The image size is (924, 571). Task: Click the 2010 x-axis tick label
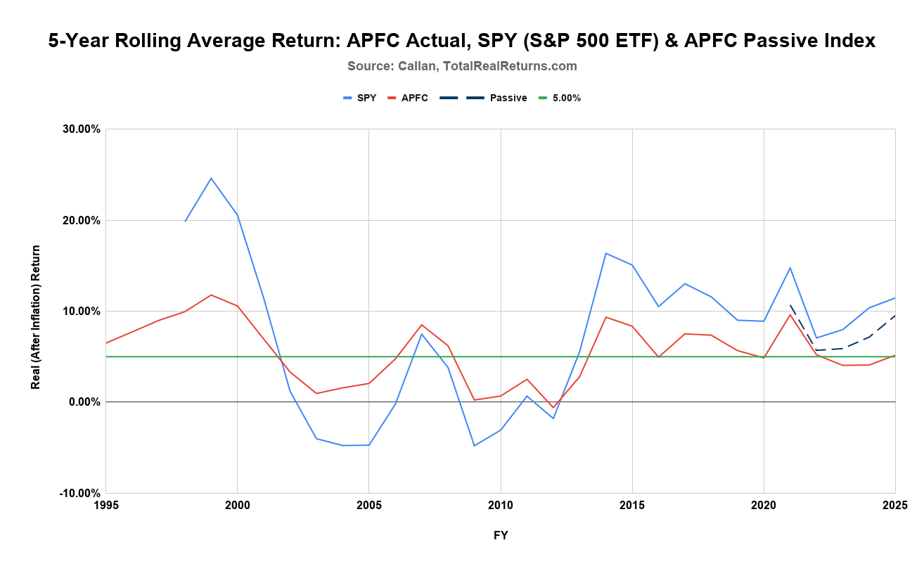tap(501, 506)
